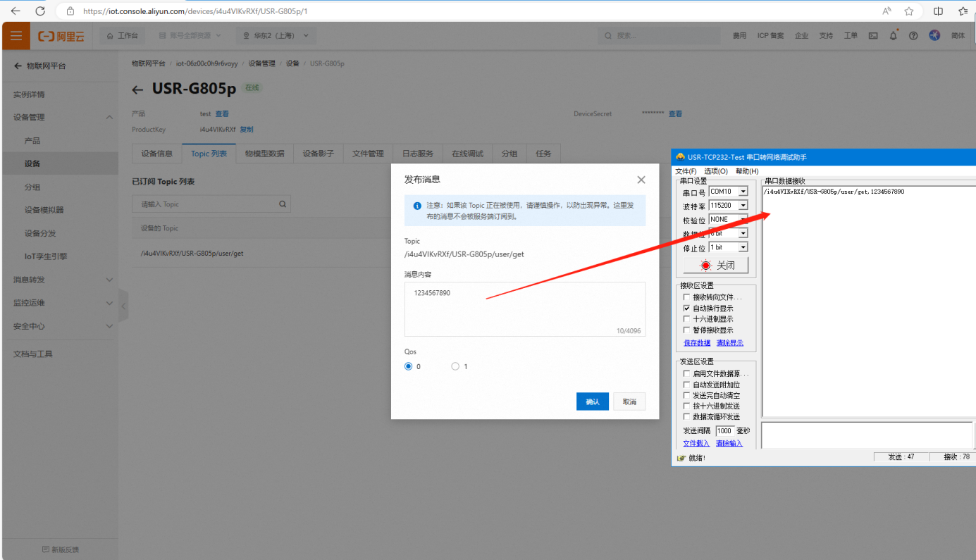Click the browser refresh icon
Screen dimensions: 976x560
click(40, 11)
